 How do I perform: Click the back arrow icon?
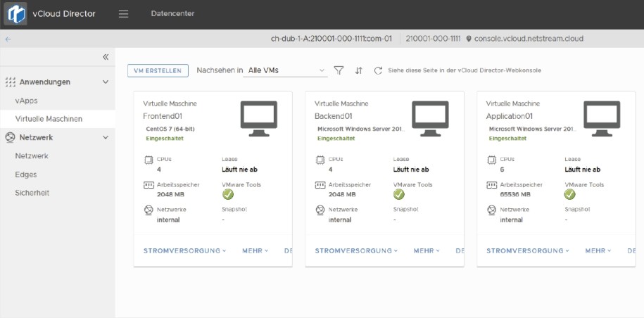click(8, 39)
